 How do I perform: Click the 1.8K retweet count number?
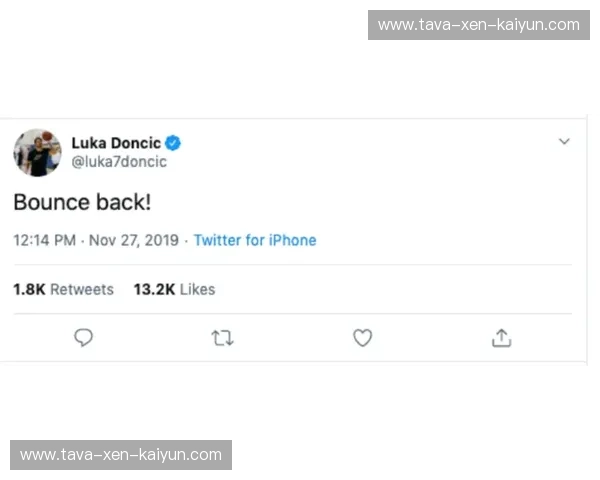29,289
